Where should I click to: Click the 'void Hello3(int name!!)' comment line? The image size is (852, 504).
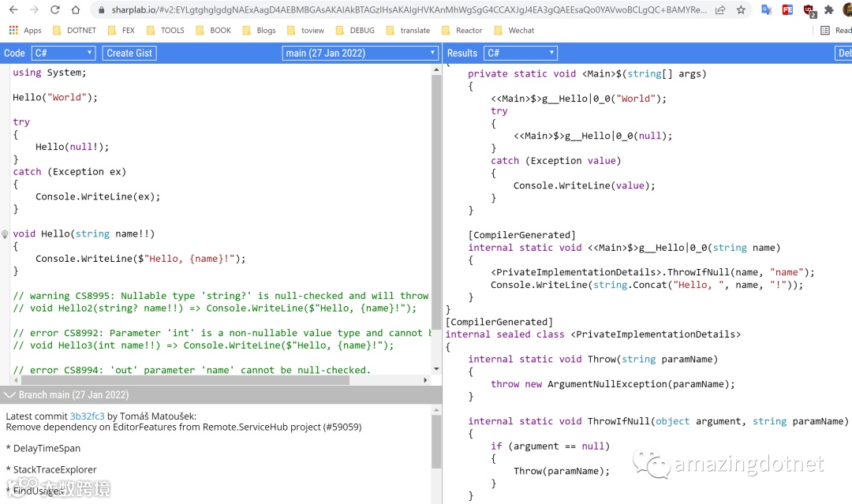(204, 345)
